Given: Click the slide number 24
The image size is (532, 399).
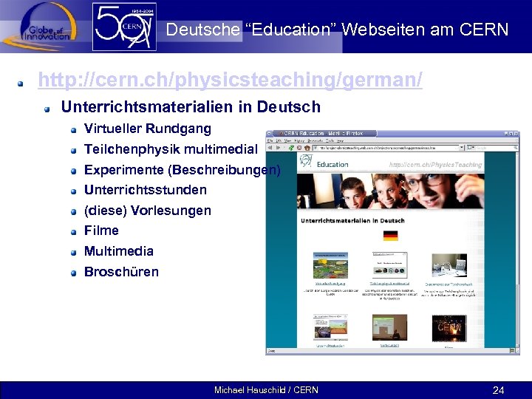Looking at the screenshot, I should pos(498,390).
